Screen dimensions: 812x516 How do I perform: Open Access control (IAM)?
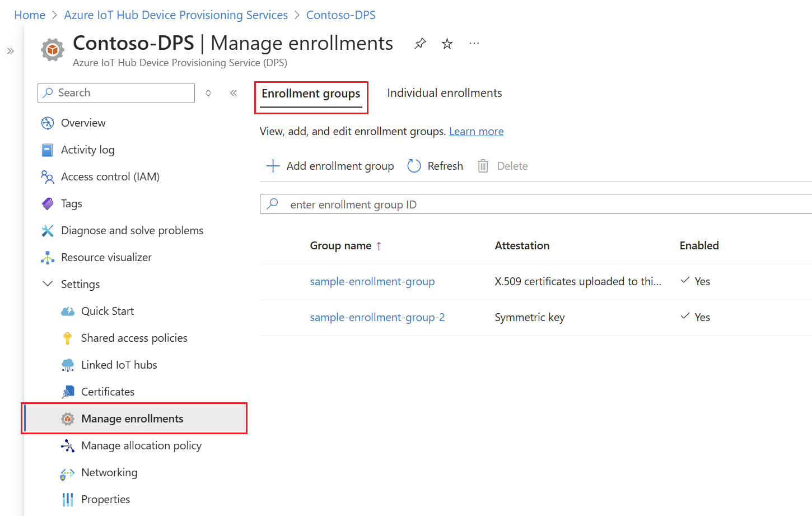coord(110,176)
